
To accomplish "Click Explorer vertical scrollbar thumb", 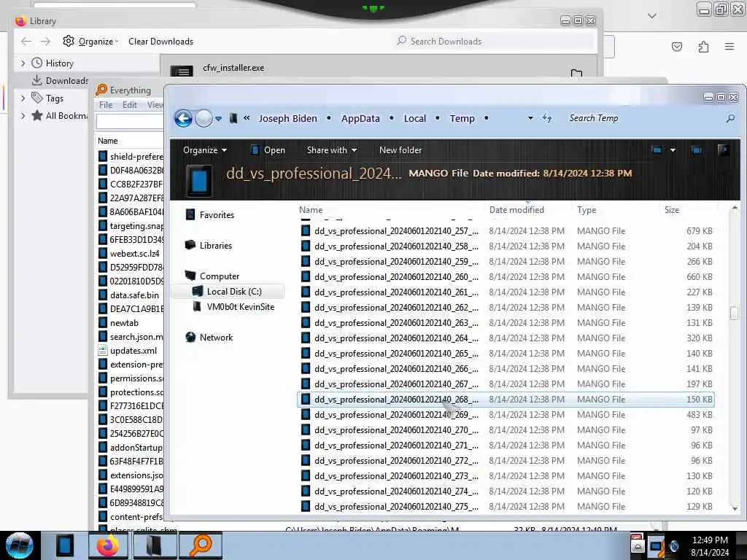I will pos(734,313).
